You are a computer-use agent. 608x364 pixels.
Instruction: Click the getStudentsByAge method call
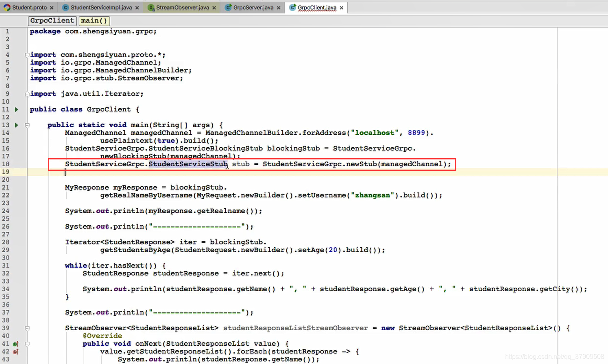coord(135,250)
